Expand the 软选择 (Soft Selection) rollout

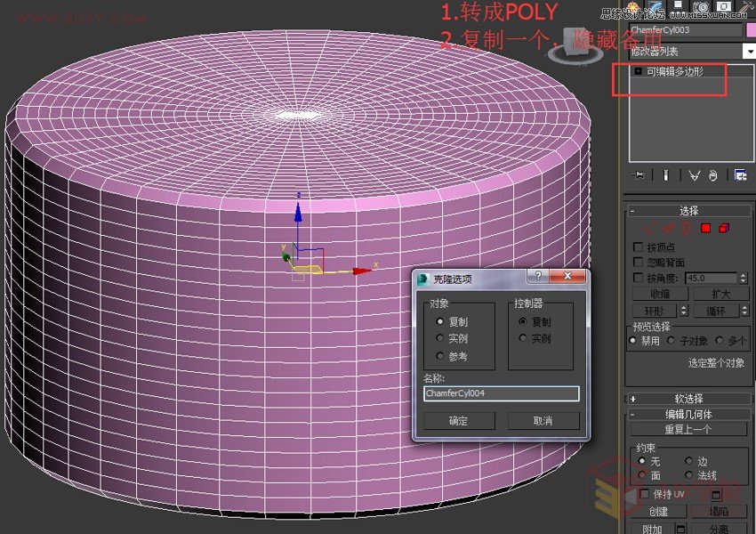(688, 397)
